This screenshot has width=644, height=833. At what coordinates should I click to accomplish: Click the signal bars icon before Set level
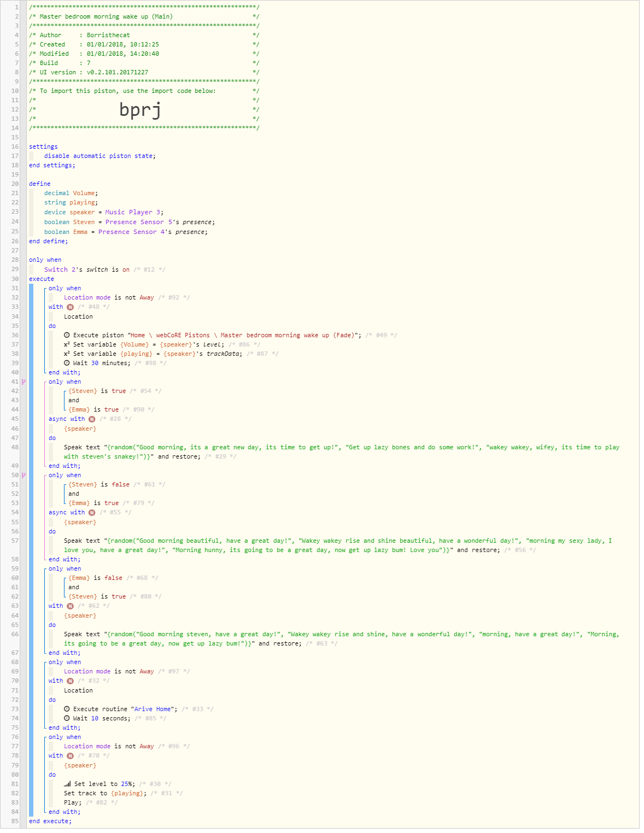pyautogui.click(x=67, y=784)
